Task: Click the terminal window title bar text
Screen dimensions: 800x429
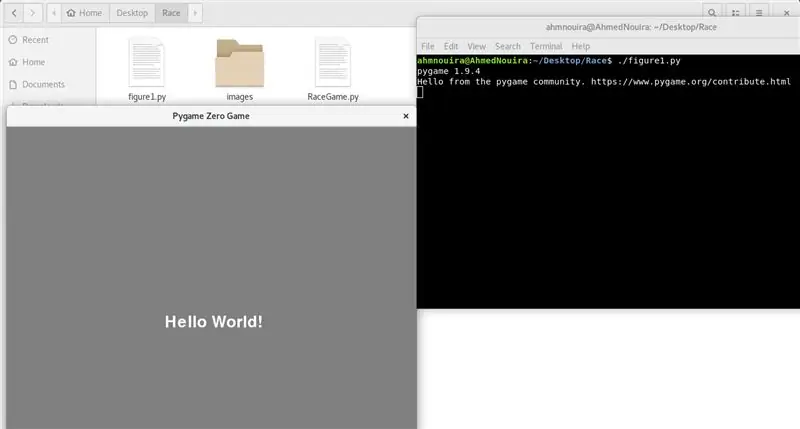Action: click(x=631, y=27)
